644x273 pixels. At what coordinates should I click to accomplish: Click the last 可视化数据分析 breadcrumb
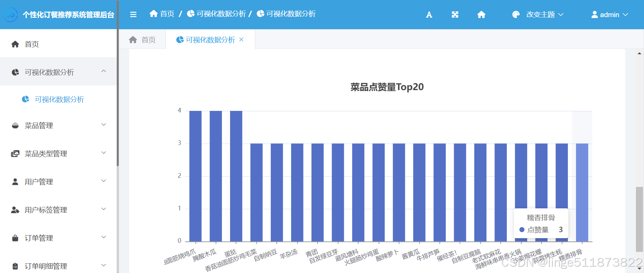(291, 14)
